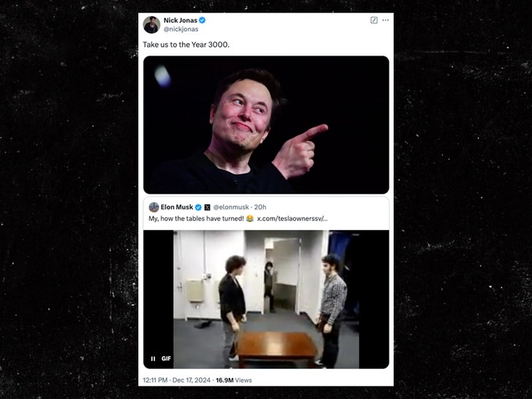The height and width of the screenshot is (399, 532).
Task: Open the three-dot more options menu
Action: click(x=385, y=20)
